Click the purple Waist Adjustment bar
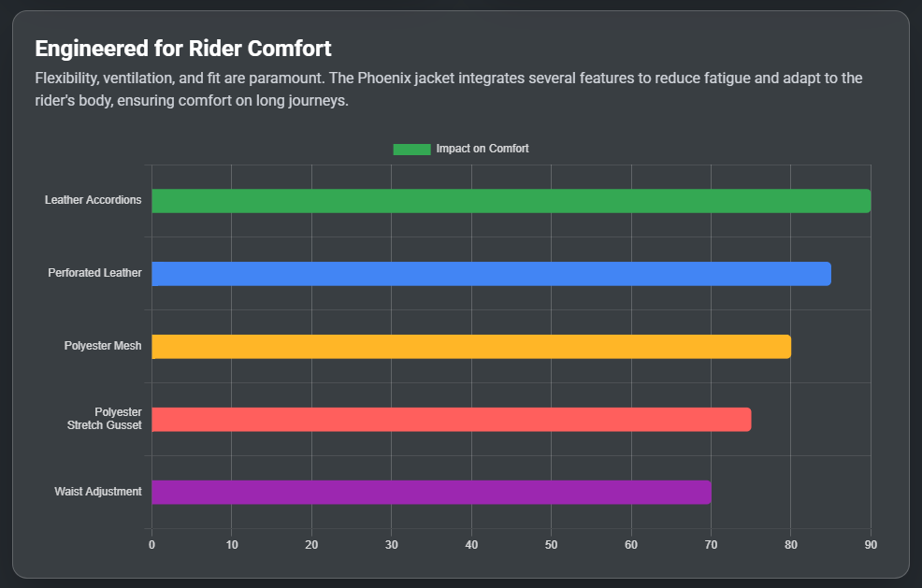The width and height of the screenshot is (922, 588). click(x=431, y=493)
